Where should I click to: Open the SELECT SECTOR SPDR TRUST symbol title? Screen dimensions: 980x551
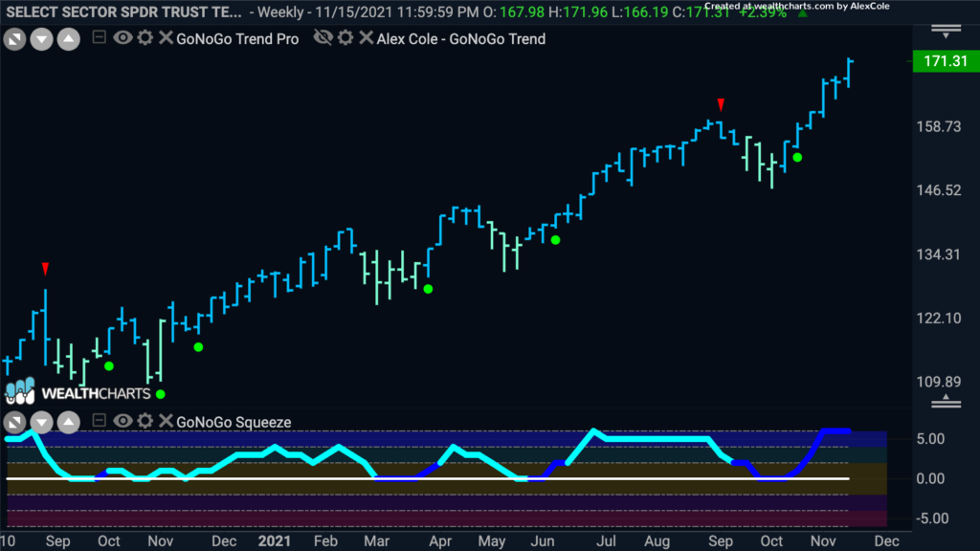pos(123,12)
